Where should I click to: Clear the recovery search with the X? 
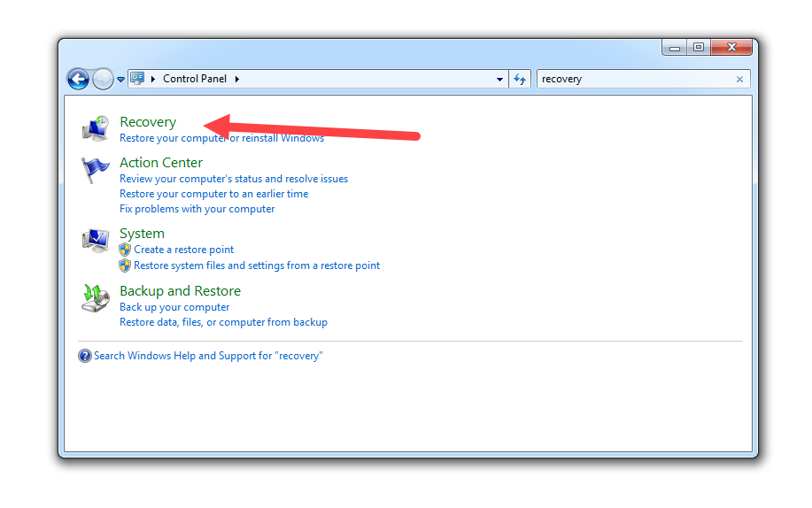(x=739, y=80)
